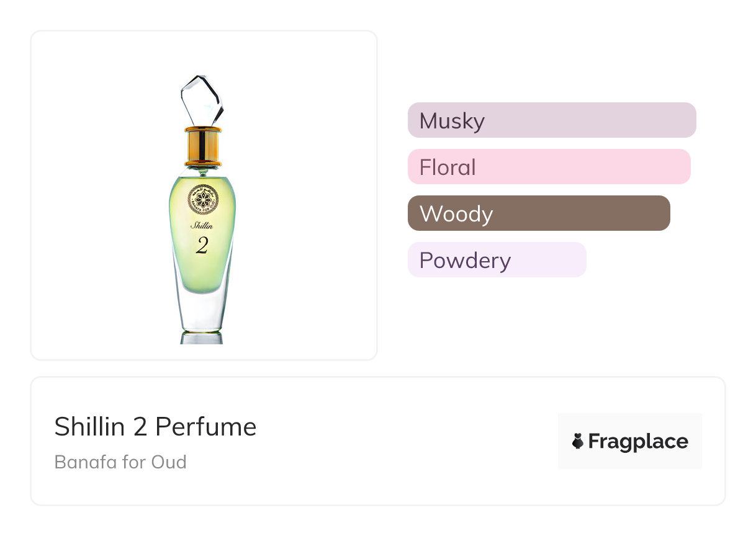756x536 pixels.
Task: Open the Shillin 2 Perfume title
Action: point(155,427)
